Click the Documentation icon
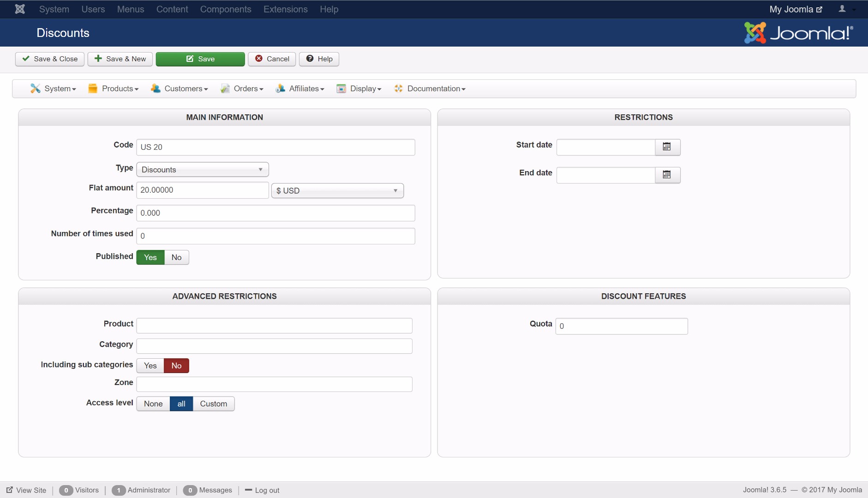Screen dimensions: 868x498 click(x=399, y=89)
